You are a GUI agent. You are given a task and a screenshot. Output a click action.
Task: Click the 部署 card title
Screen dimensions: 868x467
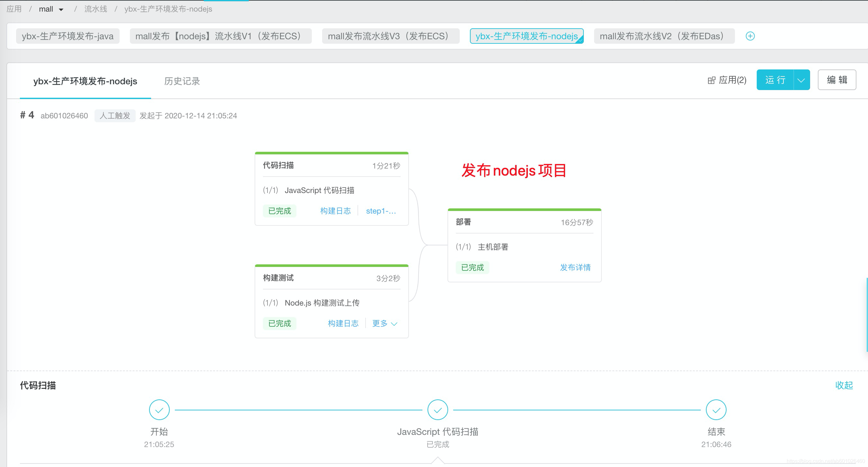pyautogui.click(x=463, y=222)
